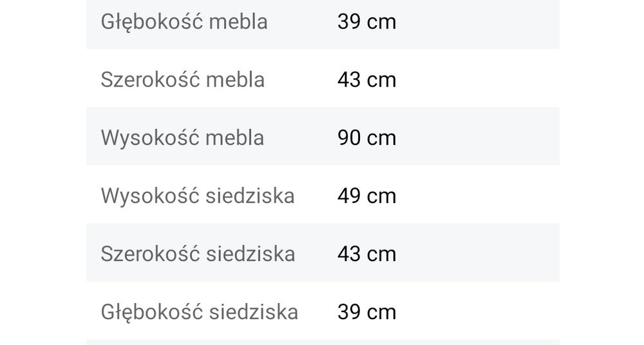This screenshot has height=345, width=644.
Task: Click the Głębokość siedziska label
Action: coord(200,312)
